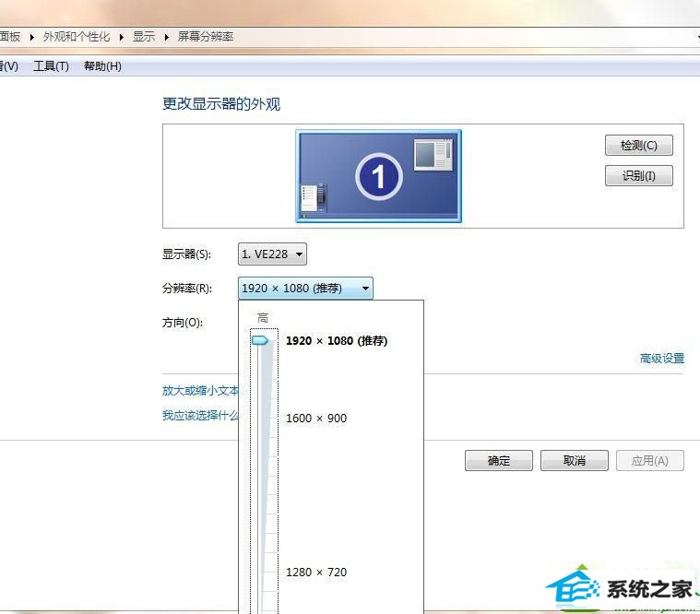
Task: Open the partially visible 查看(V) menu
Action: (9, 66)
